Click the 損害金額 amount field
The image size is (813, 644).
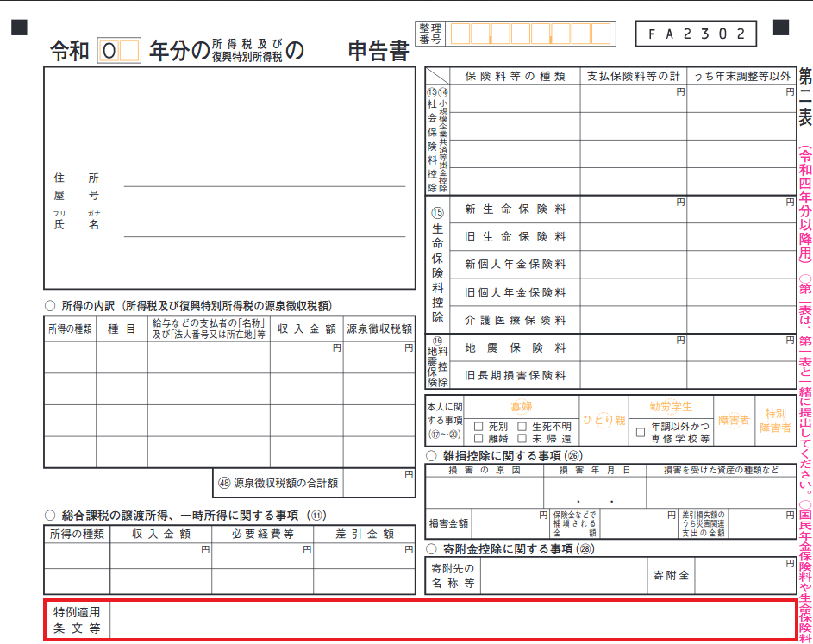point(510,523)
